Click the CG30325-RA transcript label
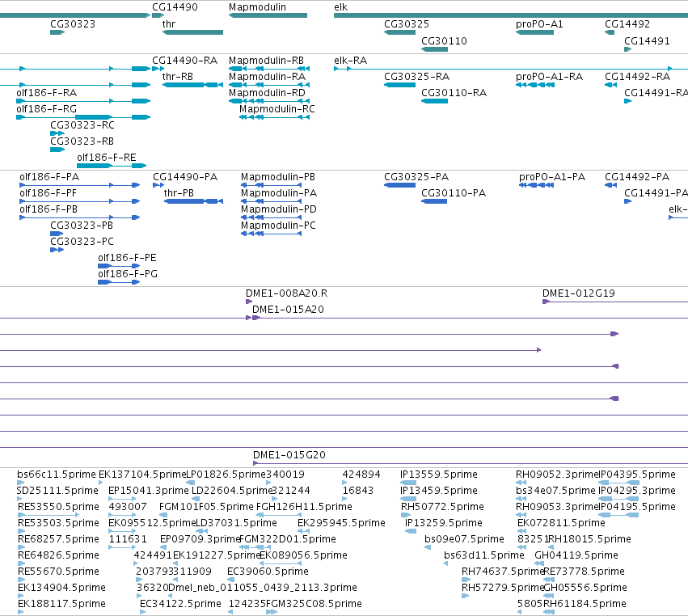 click(x=416, y=76)
